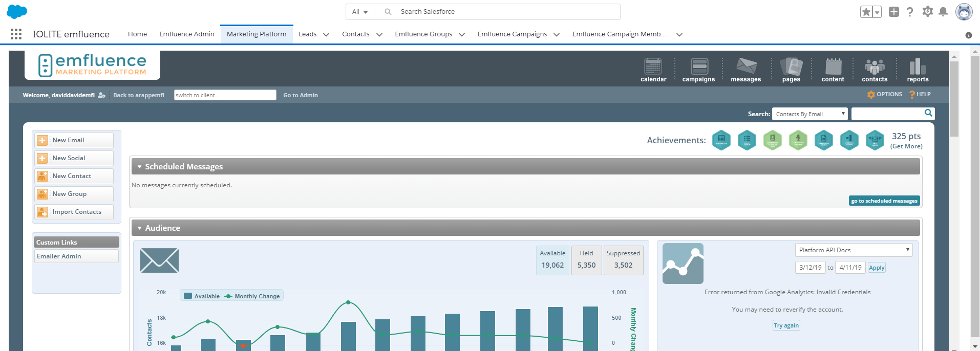Open the Home tab
Image resolution: width=980 pixels, height=351 pixels.
point(137,34)
